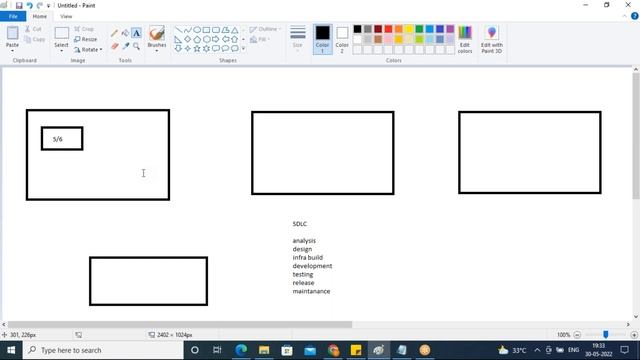This screenshot has height=360, width=640.
Task: Expand the Select dropdown arrow
Action: click(62, 51)
